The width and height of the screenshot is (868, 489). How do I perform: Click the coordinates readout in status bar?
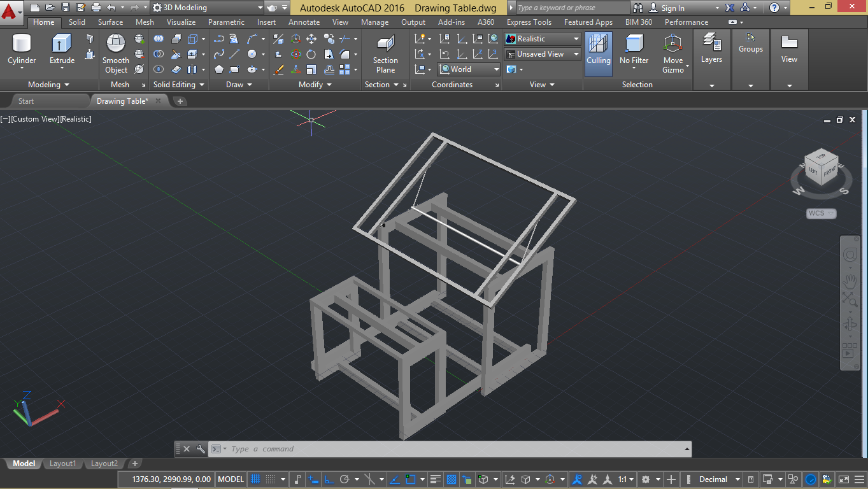(171, 479)
